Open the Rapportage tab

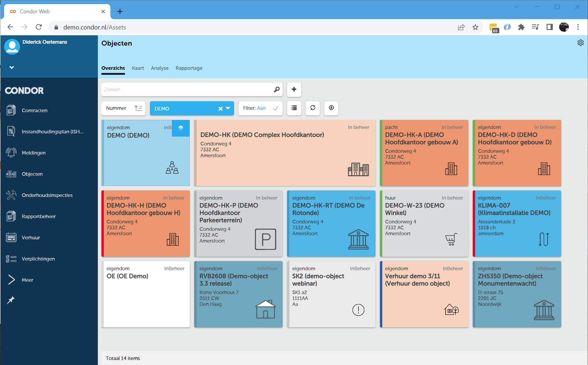point(189,68)
